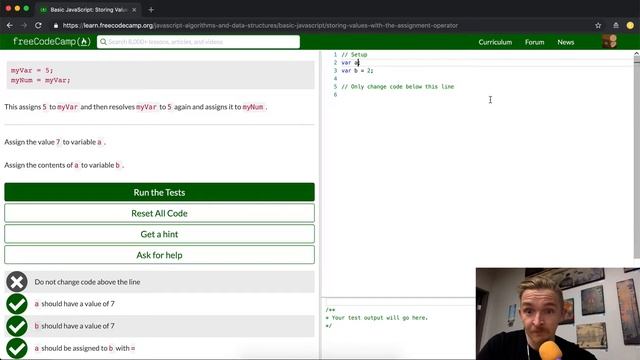This screenshot has height=360, width=640.
Task: Open the Curriculum menu item
Action: [495, 42]
